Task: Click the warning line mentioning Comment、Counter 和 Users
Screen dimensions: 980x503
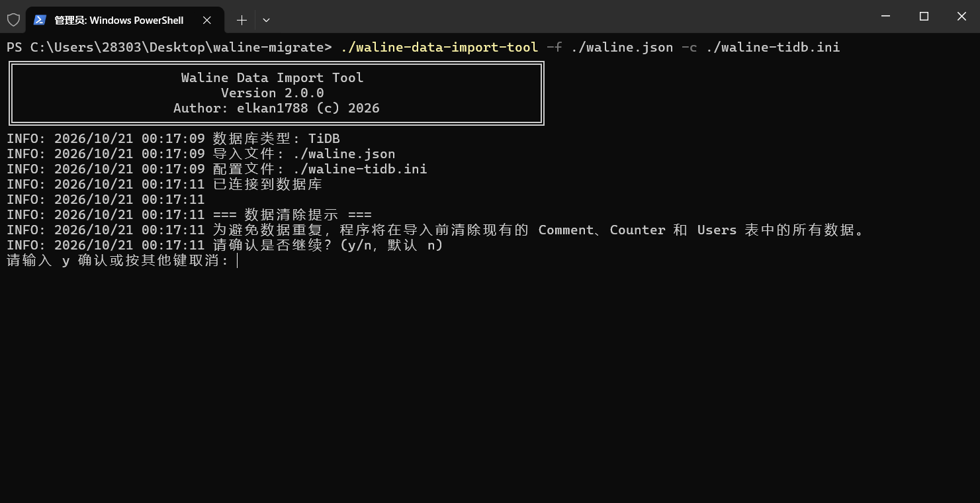Action: point(436,230)
